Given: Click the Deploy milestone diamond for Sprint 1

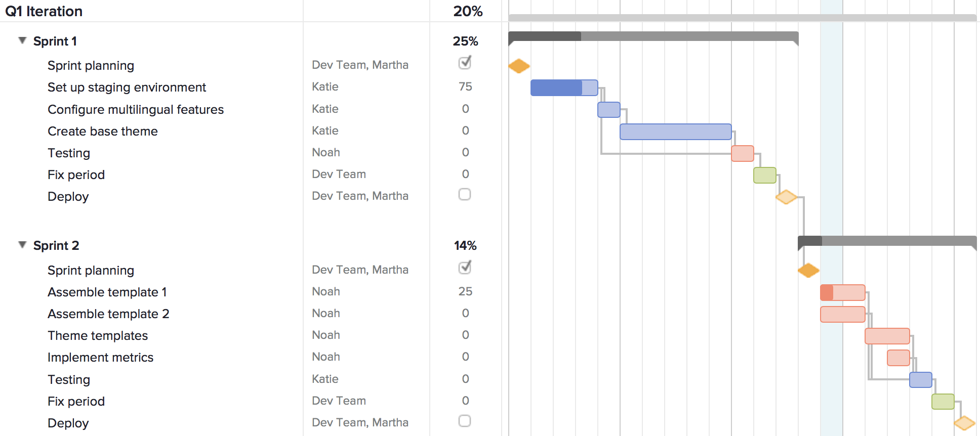Looking at the screenshot, I should [x=786, y=196].
